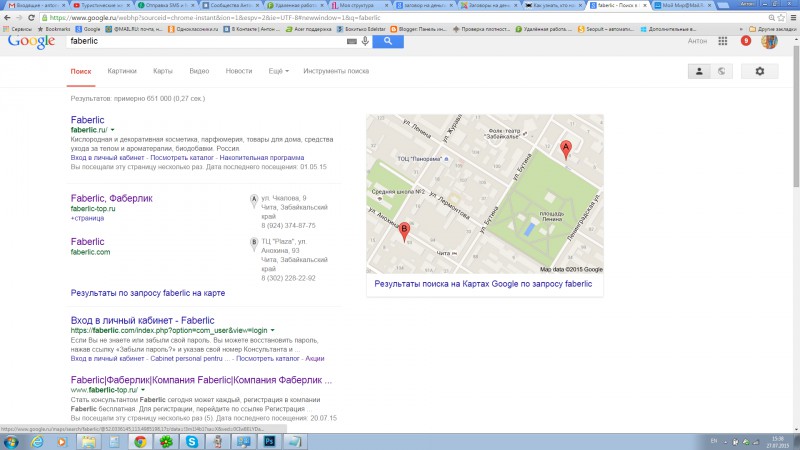
Task: Click map marker A on the map
Action: (x=565, y=149)
